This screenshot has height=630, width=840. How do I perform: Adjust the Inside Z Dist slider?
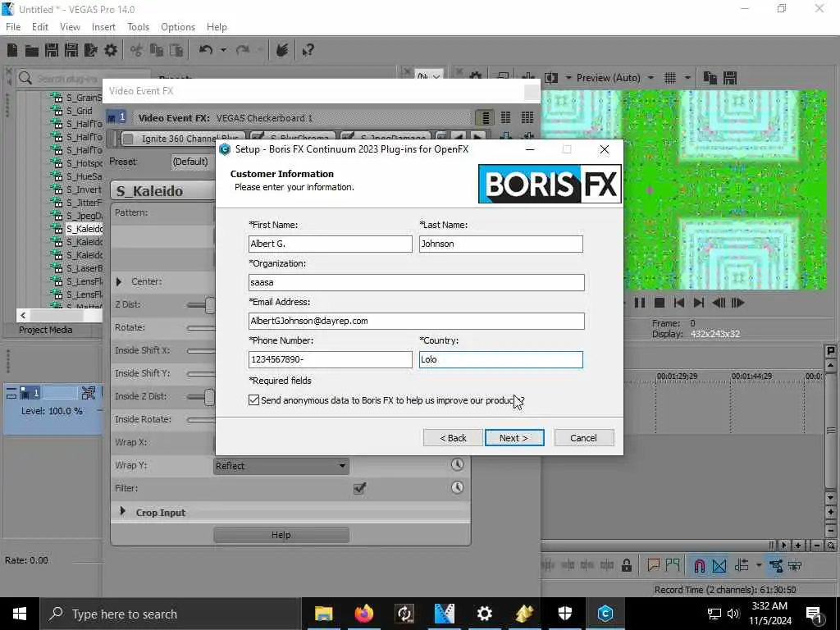pos(209,397)
